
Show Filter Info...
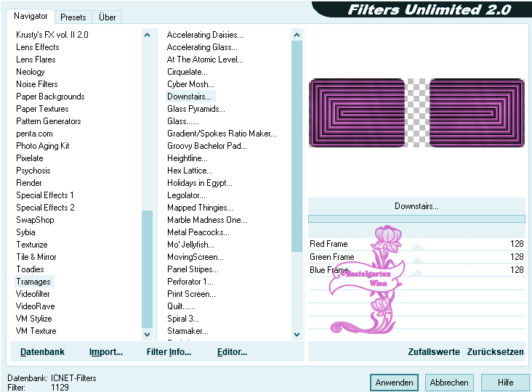(169, 352)
